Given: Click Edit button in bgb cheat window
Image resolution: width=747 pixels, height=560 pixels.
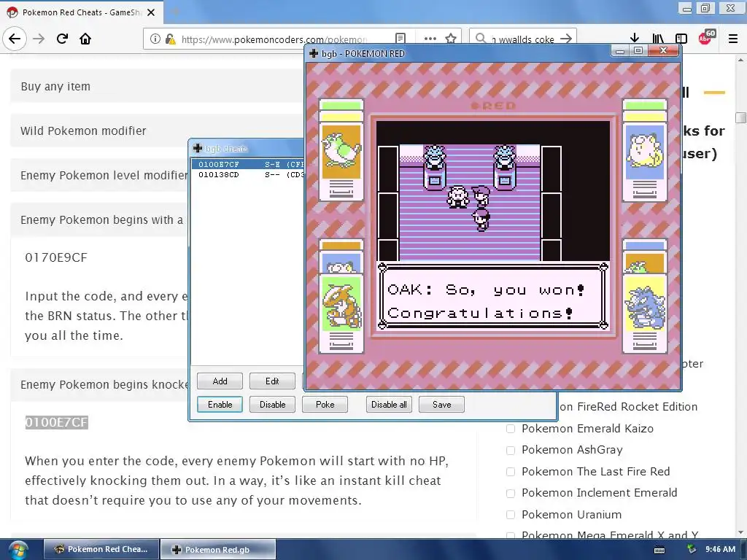Looking at the screenshot, I should [x=272, y=381].
